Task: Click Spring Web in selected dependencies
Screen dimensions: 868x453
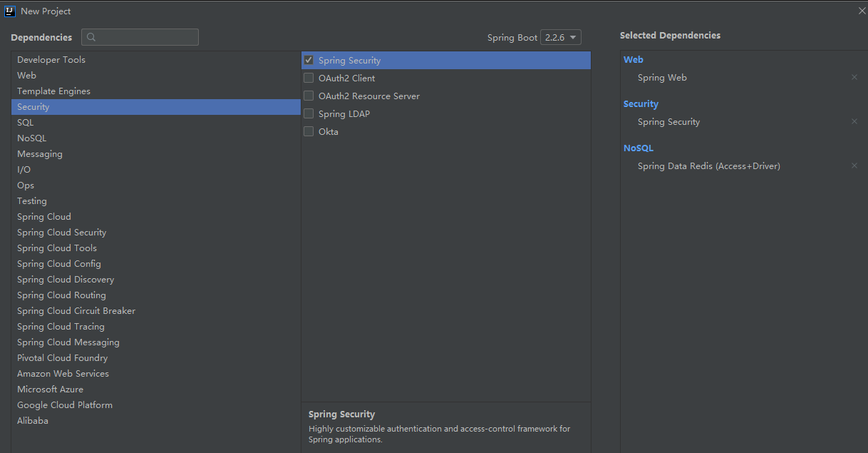Action: [x=662, y=77]
